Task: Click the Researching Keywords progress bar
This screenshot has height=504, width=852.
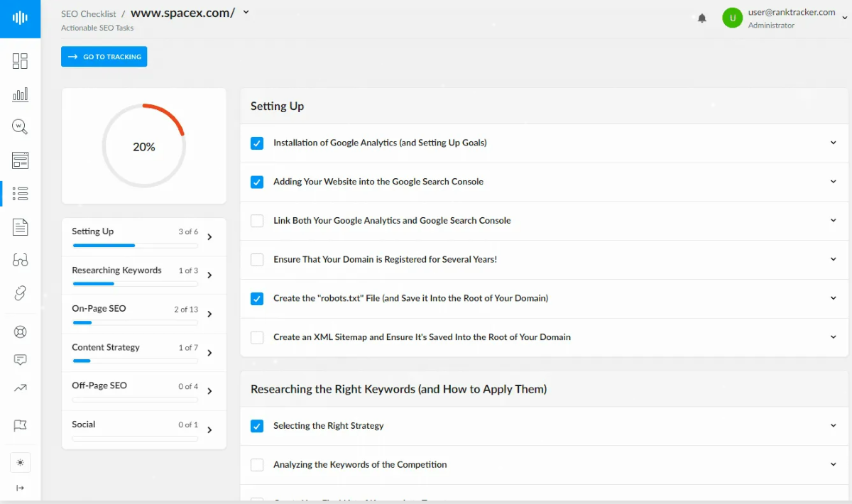Action: point(135,284)
